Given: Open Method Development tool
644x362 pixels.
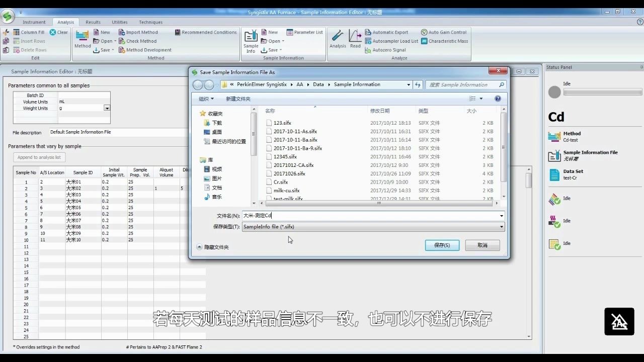Looking at the screenshot, I should pyautogui.click(x=145, y=50).
